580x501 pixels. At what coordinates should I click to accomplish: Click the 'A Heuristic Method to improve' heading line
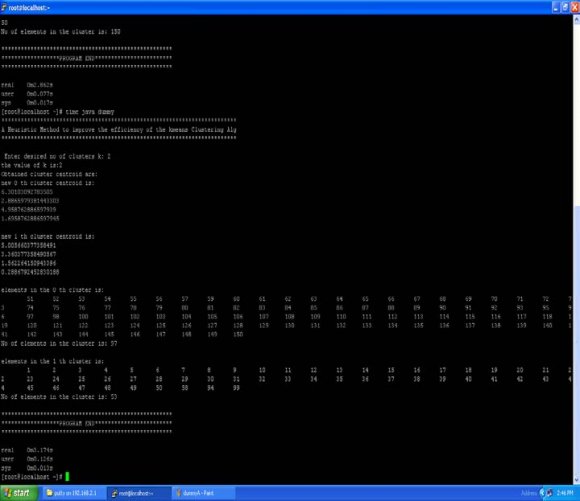tap(119, 130)
